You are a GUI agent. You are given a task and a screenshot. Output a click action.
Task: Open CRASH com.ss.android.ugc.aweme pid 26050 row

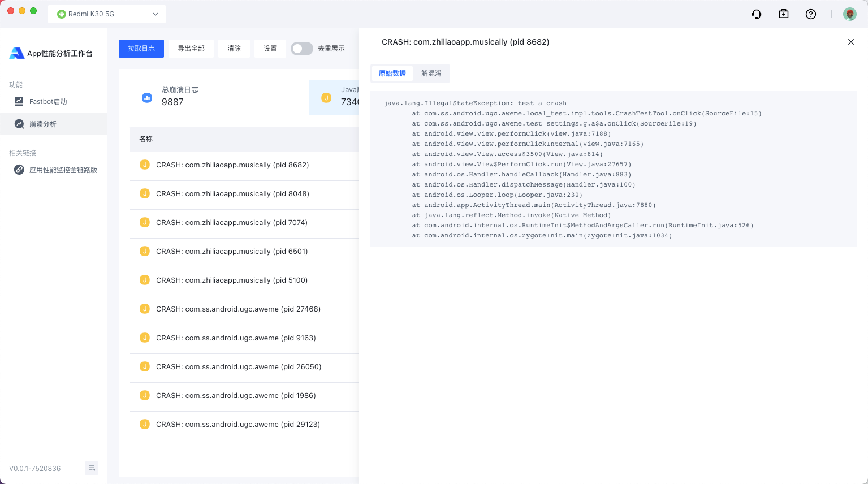click(x=244, y=367)
